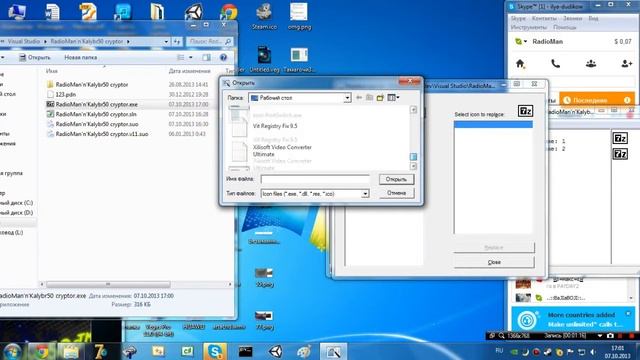Select the 'RadioMan'n'Kalybr50 cryptor' folder in Explorer

coord(92,84)
